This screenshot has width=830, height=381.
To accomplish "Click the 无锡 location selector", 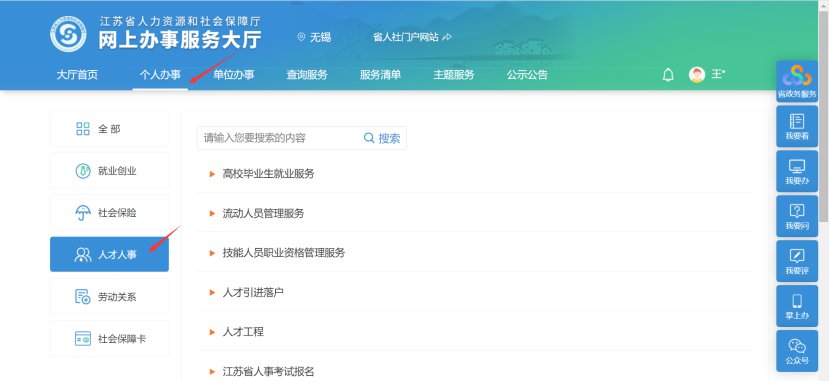I will (314, 37).
